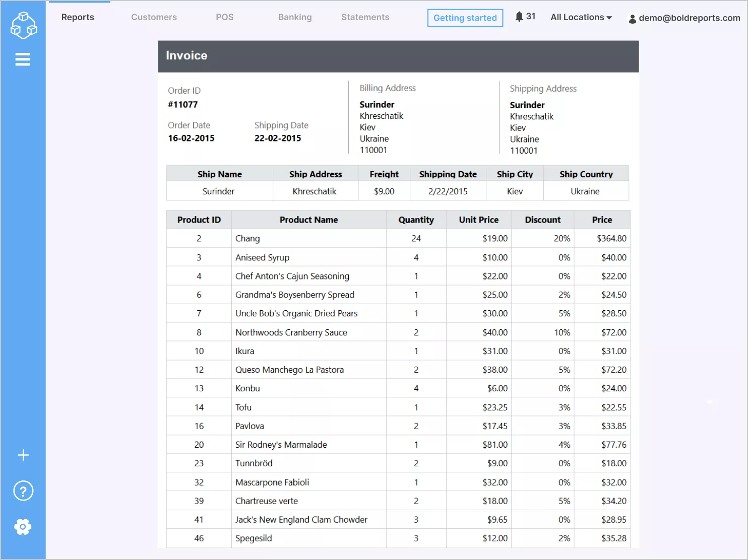Switch to the Reports tab
The width and height of the screenshot is (748, 560).
(x=78, y=17)
